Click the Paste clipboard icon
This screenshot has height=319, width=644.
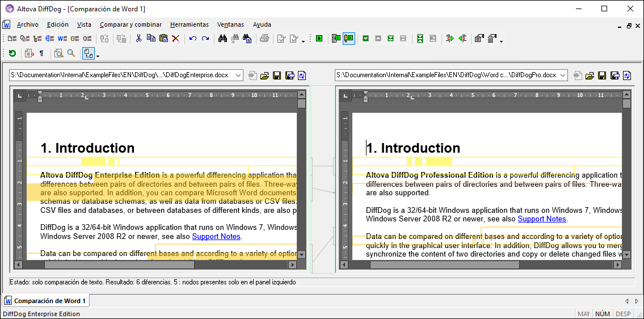pos(163,39)
